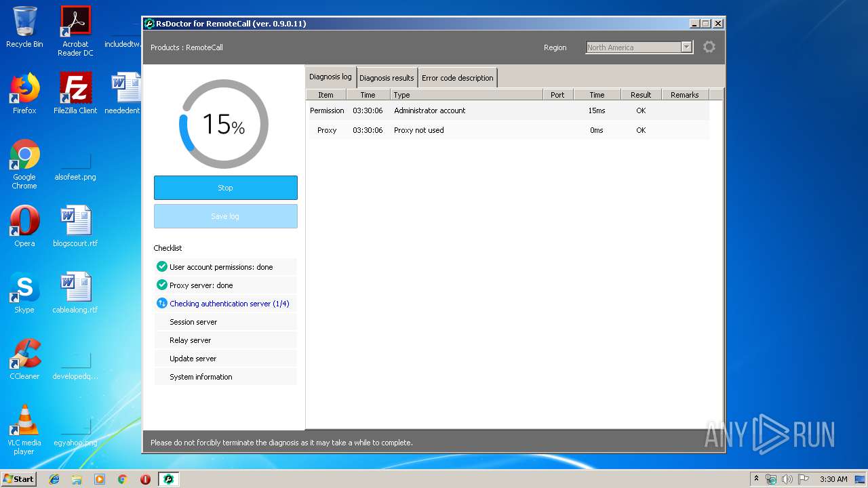Sort by the Item column header

coord(326,95)
